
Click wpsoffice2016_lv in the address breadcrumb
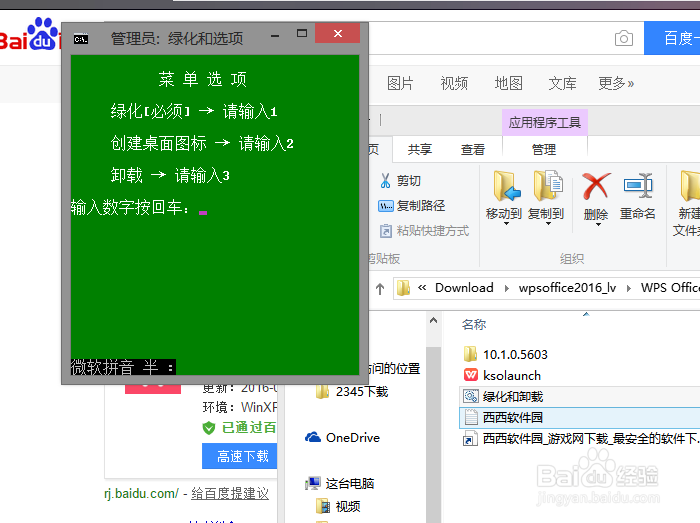(x=567, y=288)
